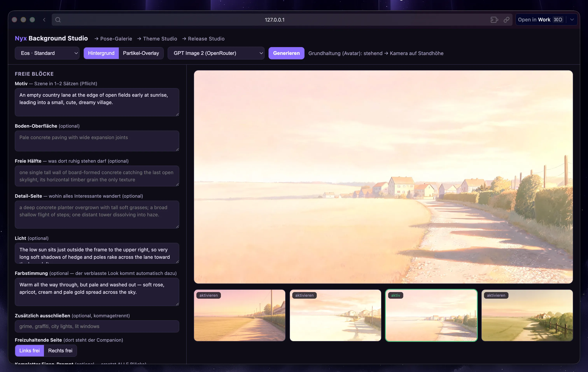Image resolution: width=588 pixels, height=372 pixels.
Task: Click the large generated background preview
Action: [383, 177]
